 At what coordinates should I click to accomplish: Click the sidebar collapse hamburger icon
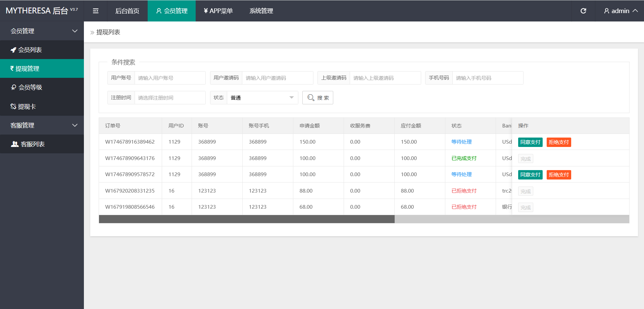click(x=96, y=11)
